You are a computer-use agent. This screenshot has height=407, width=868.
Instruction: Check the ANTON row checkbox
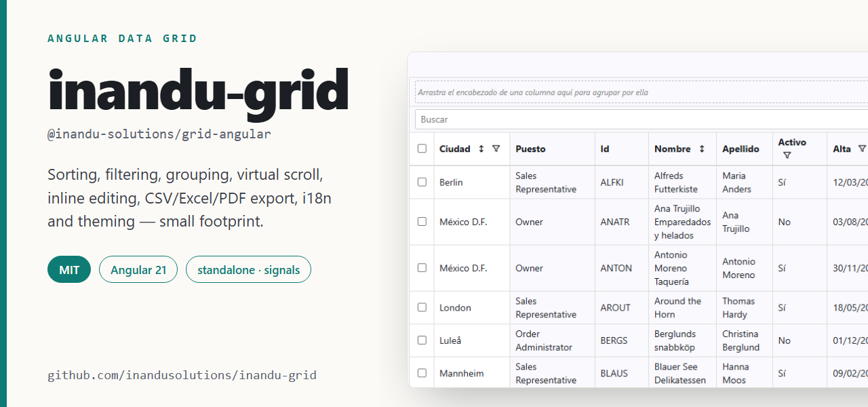(422, 267)
